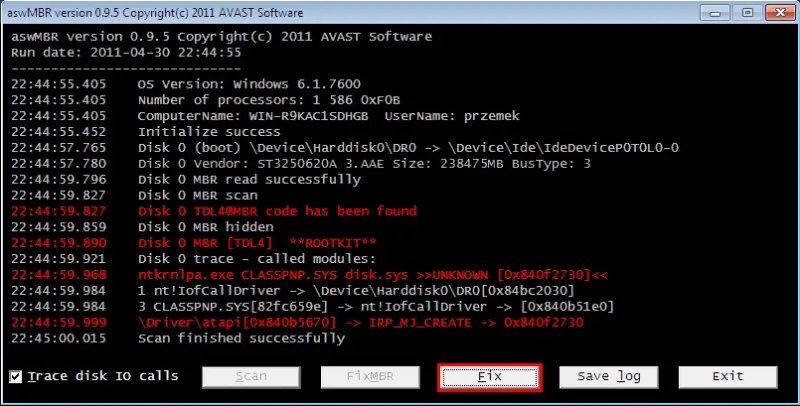Select the 'Scan finished successfully' line

click(x=178, y=339)
